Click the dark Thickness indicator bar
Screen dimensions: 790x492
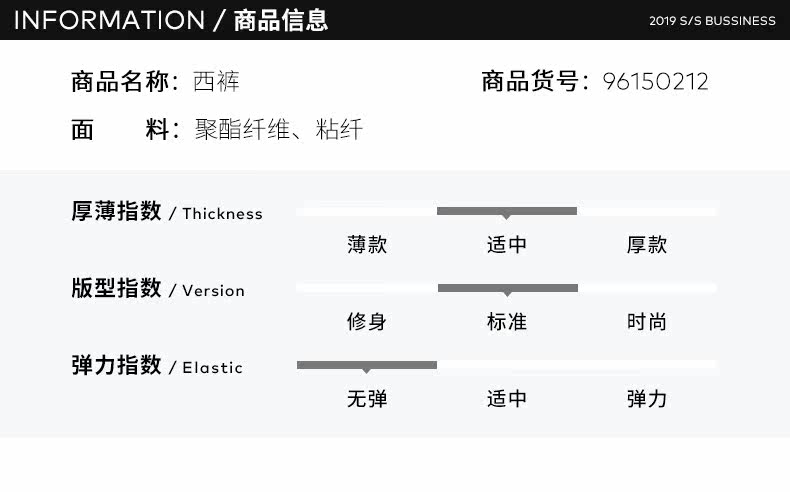(506, 210)
